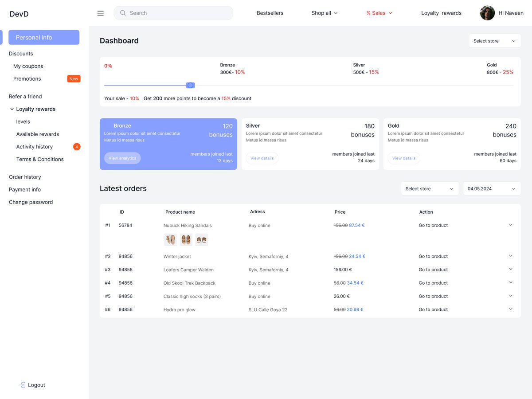Open Activity history in sidebar
532x399 pixels.
point(35,147)
